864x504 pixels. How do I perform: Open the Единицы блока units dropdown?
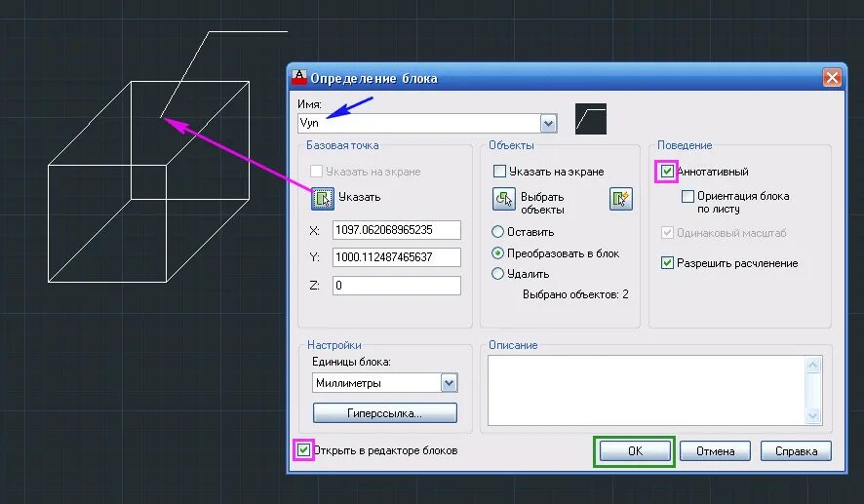[450, 383]
